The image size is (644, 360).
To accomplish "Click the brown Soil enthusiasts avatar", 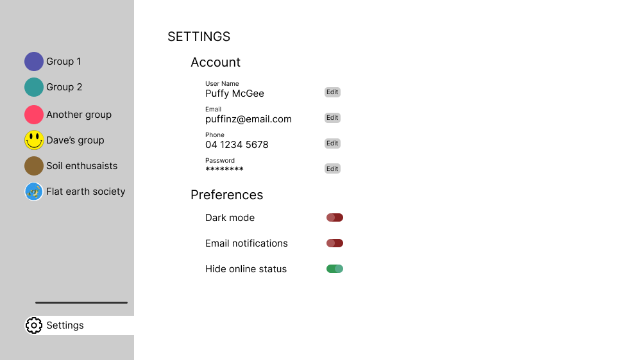I will (34, 166).
